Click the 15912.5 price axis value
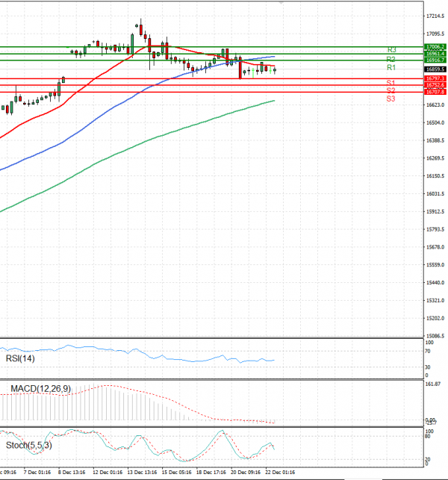This screenshot has height=480, width=448. click(435, 211)
